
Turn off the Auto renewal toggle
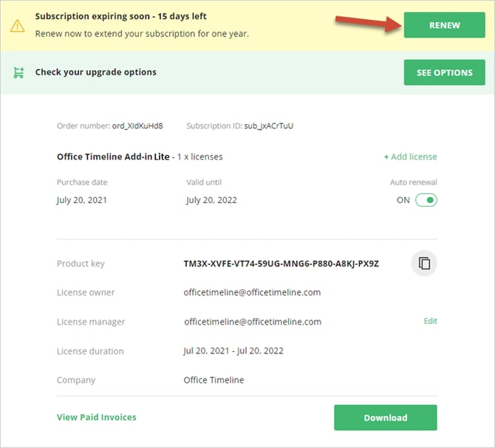[x=426, y=200]
